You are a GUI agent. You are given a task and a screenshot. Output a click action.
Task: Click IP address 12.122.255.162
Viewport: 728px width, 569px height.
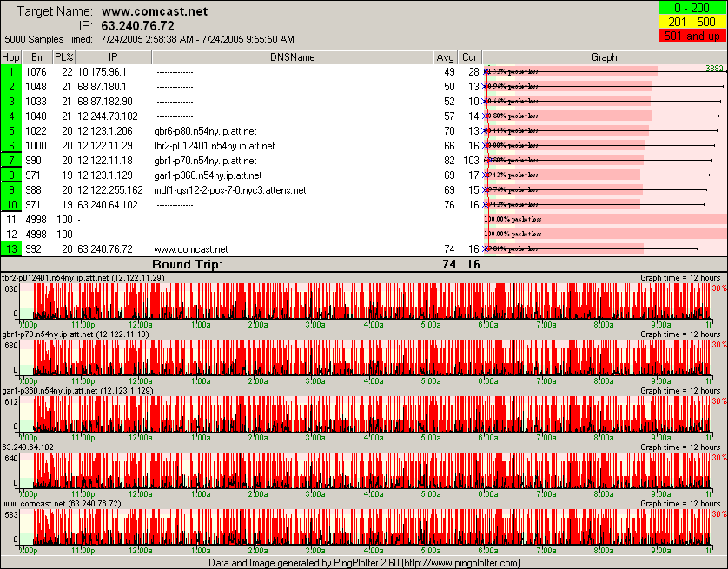[110, 190]
